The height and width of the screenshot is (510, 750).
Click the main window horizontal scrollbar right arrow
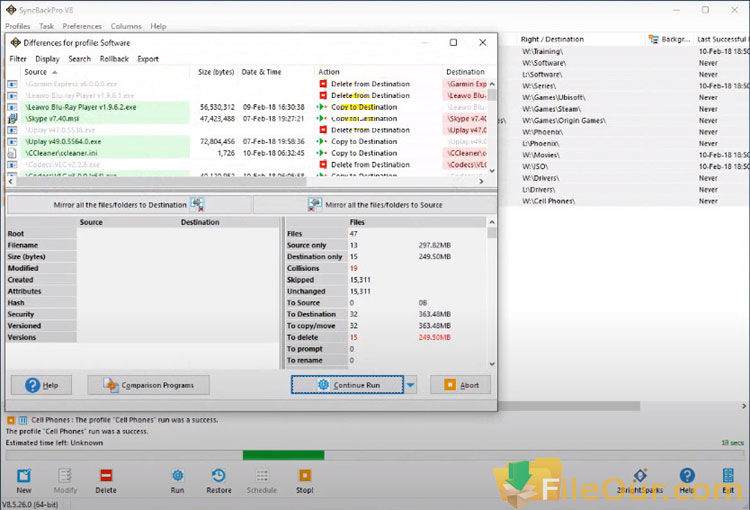(744, 406)
